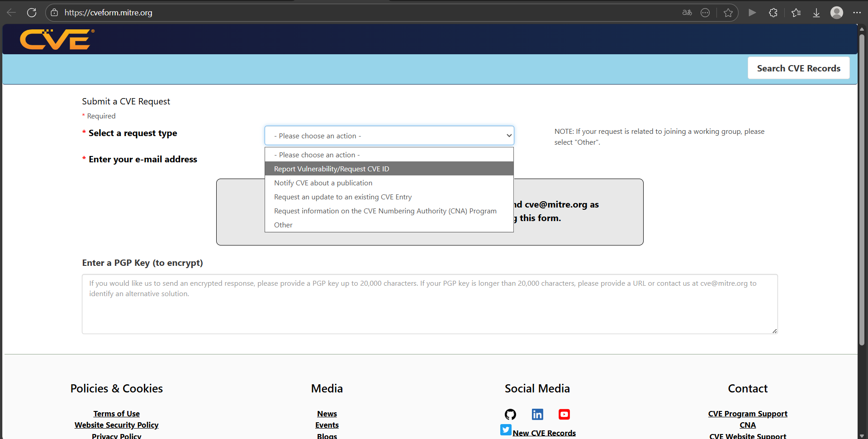Open the GitHub social media icon
Screen dimensions: 868x439
tap(510, 414)
